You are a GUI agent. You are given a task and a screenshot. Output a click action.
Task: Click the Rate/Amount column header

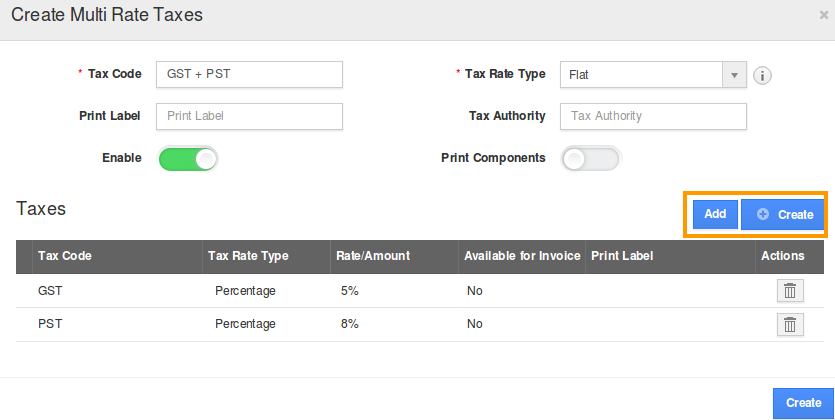[x=372, y=256]
